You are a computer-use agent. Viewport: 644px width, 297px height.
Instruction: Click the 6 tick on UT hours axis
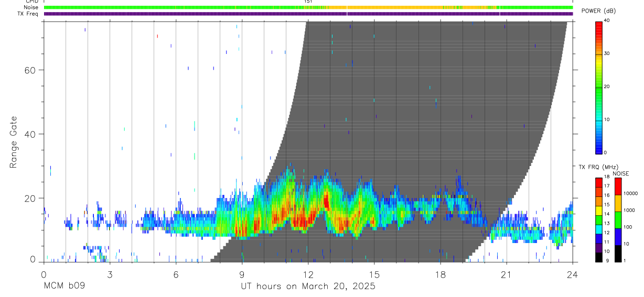176,274
